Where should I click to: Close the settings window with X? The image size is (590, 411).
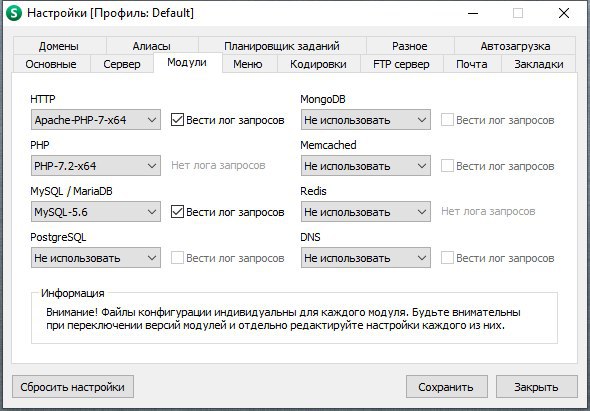pyautogui.click(x=564, y=14)
